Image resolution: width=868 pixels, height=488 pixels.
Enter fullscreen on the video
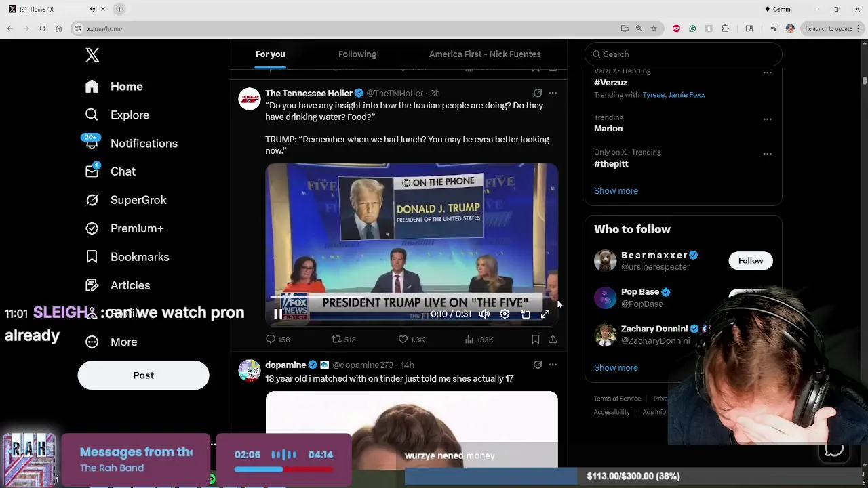click(x=545, y=314)
